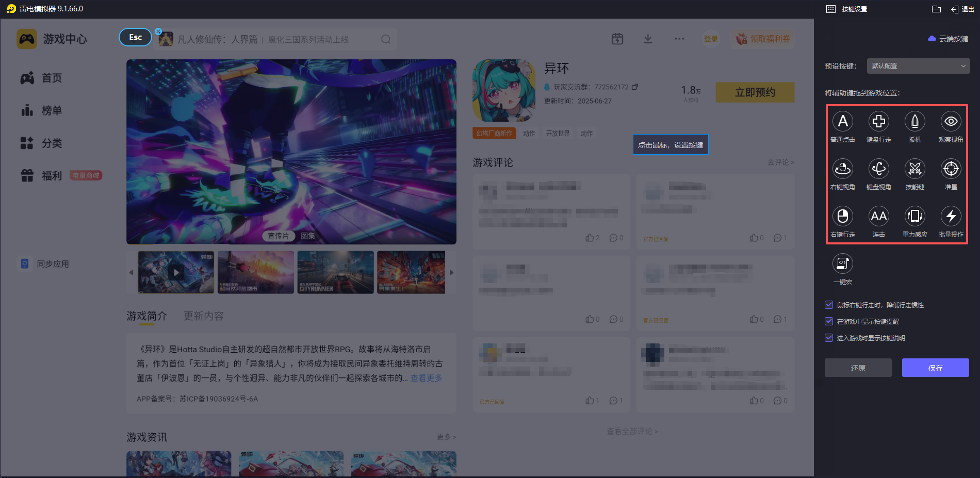This screenshot has height=478, width=980.
Task: Select the 键盘视角 keyboard view icon
Action: 879,169
